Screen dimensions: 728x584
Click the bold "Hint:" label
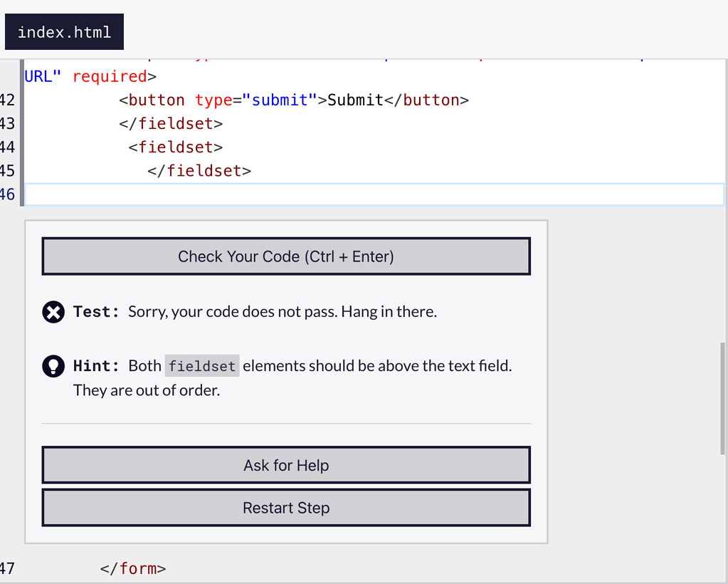pos(97,366)
